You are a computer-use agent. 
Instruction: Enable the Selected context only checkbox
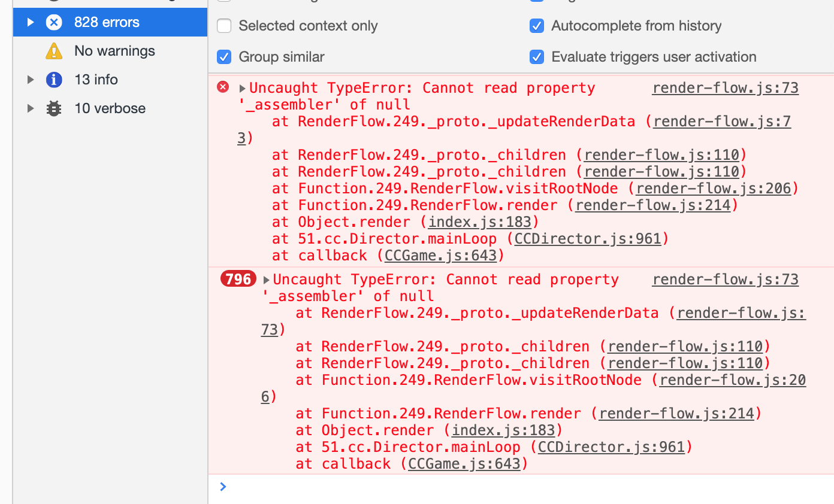click(x=224, y=26)
